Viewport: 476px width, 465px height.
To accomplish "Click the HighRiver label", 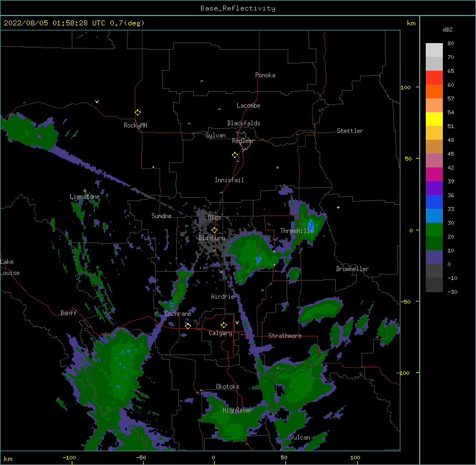I will pyautogui.click(x=237, y=410).
